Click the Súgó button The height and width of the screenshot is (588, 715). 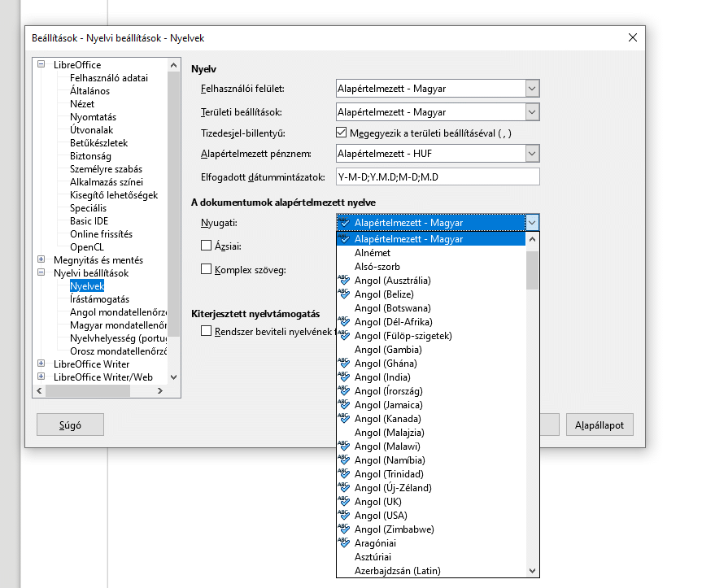(70, 425)
